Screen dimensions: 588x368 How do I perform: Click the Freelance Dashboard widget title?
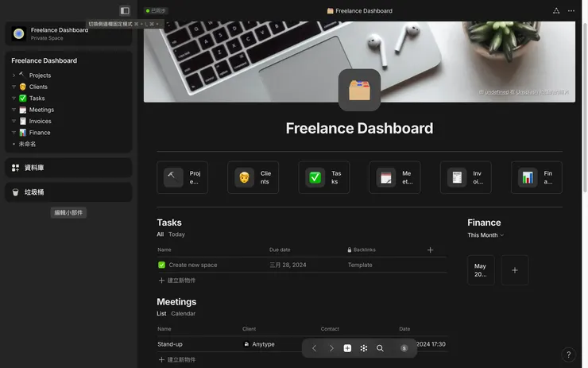click(44, 60)
